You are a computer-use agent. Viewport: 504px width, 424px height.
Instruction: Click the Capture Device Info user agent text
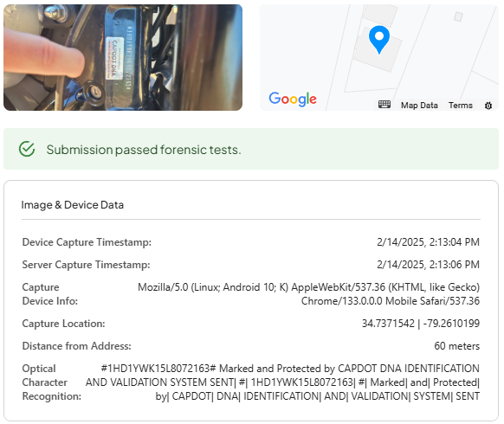click(x=308, y=294)
